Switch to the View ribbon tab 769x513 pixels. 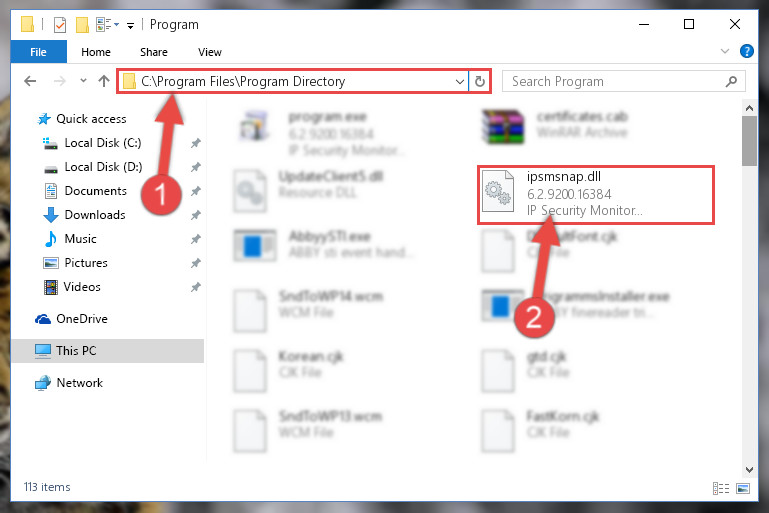click(x=209, y=52)
